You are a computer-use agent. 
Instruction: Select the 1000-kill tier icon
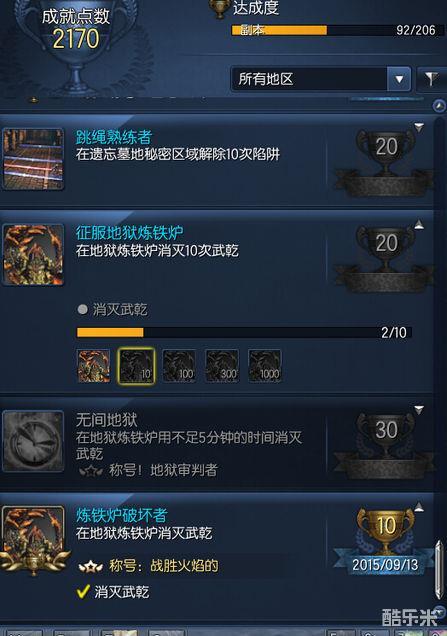[x=265, y=366]
